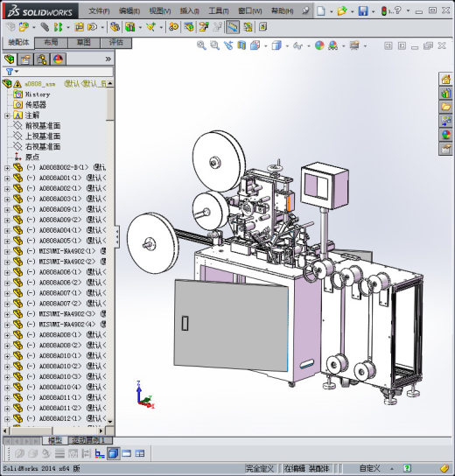Click the New document icon
This screenshot has height=476, width=455.
tap(320, 10)
